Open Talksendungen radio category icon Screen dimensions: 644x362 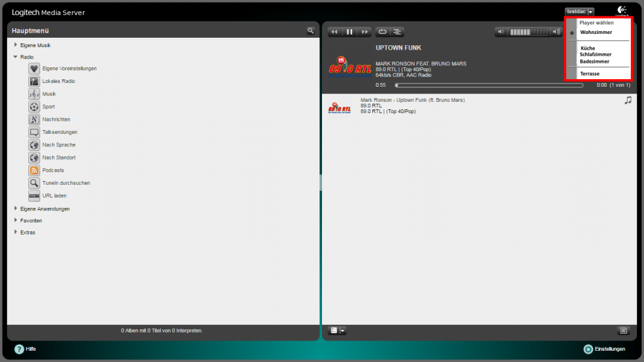pyautogui.click(x=34, y=132)
